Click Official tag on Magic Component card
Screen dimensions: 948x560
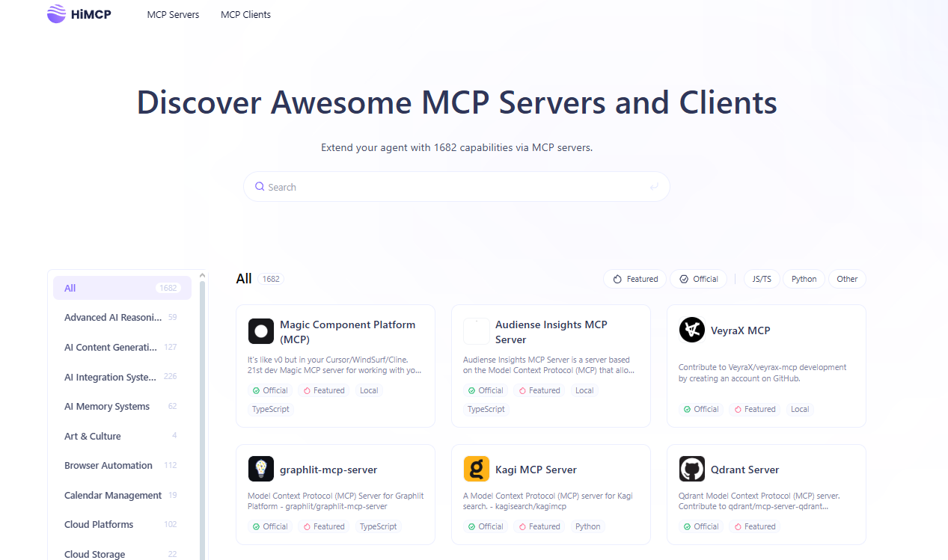click(270, 390)
